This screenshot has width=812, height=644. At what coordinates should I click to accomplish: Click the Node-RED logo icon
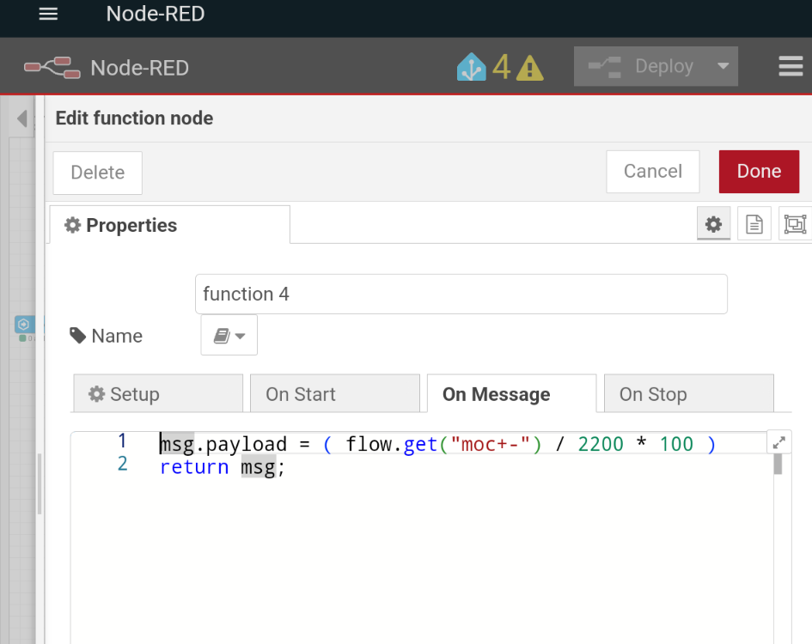pyautogui.click(x=52, y=68)
